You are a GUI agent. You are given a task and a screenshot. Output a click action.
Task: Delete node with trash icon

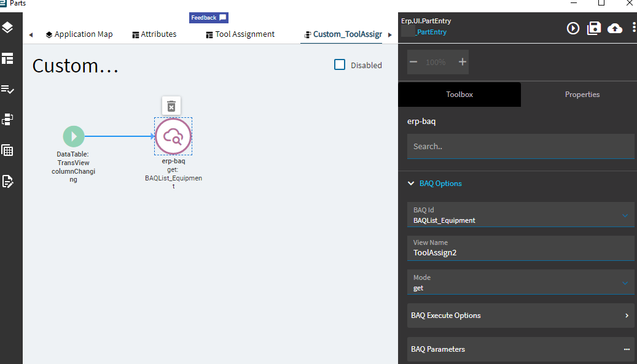click(x=171, y=106)
